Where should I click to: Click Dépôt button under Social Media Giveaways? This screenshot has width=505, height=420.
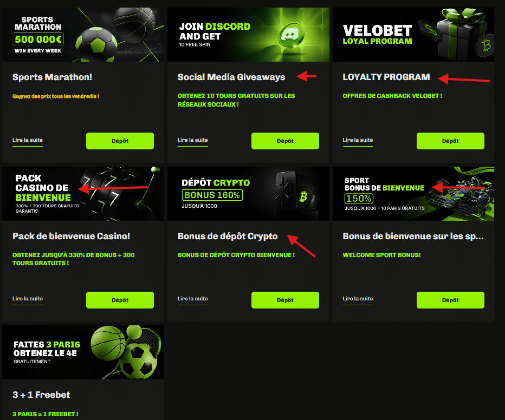[285, 141]
